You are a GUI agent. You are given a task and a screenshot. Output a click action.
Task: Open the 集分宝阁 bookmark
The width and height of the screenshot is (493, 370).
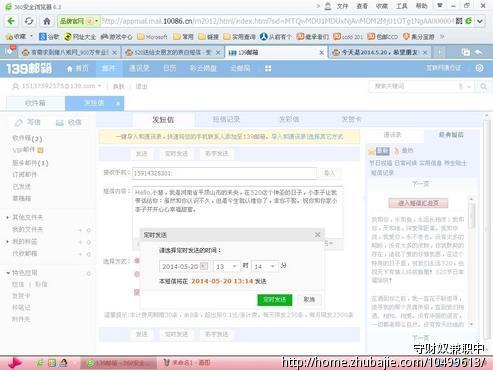coord(419,37)
